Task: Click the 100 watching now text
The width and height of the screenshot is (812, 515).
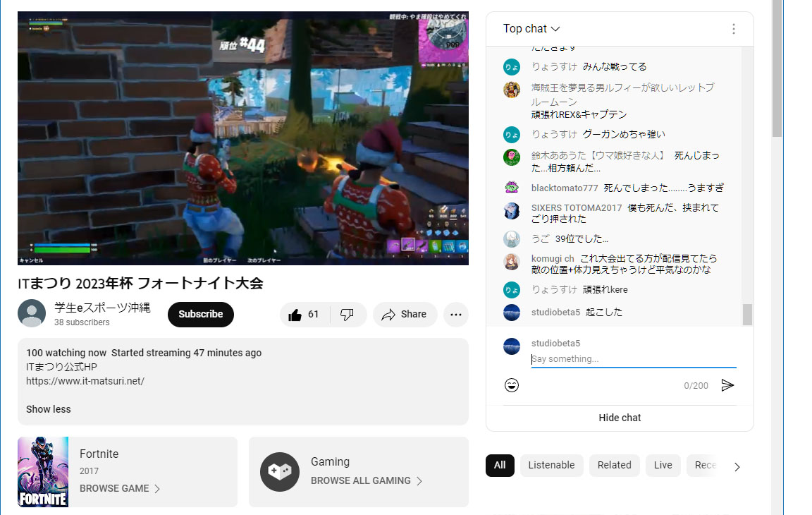Action: tap(66, 353)
